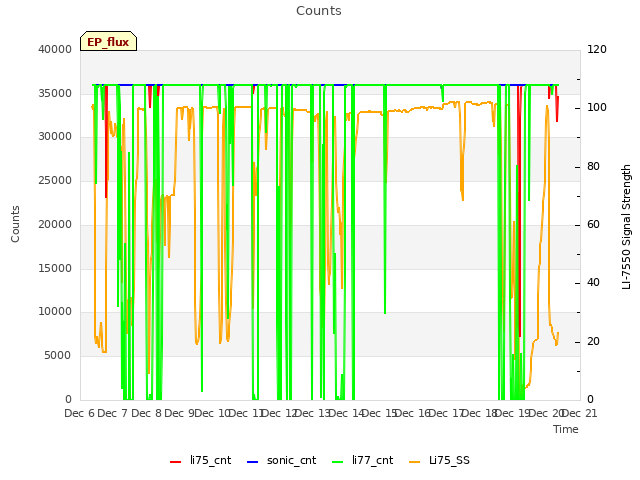640x480 pixels.
Task: Click the red li75_cnt legend swatch
Action: (x=176, y=462)
